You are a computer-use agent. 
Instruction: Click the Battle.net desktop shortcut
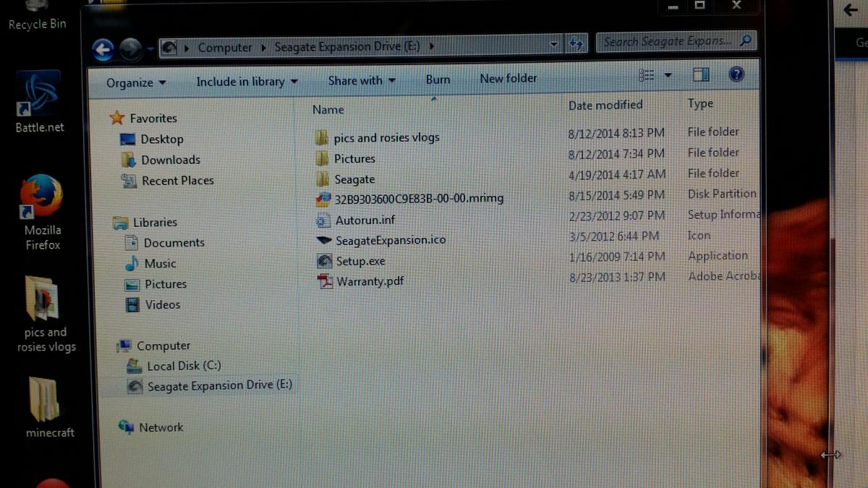tap(40, 103)
